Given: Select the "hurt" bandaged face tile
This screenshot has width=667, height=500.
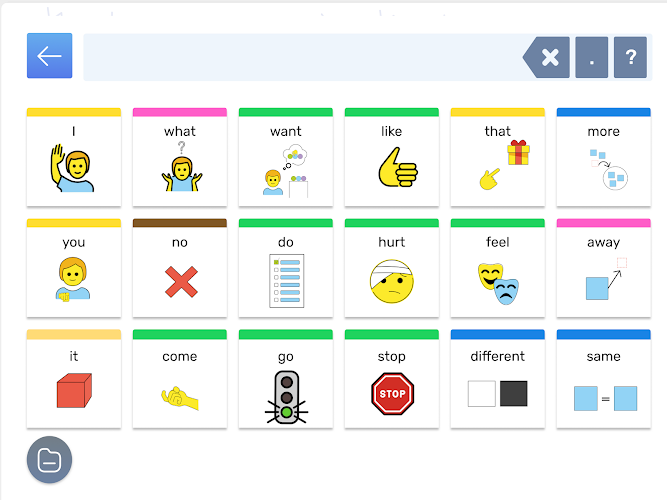Looking at the screenshot, I should (x=391, y=268).
